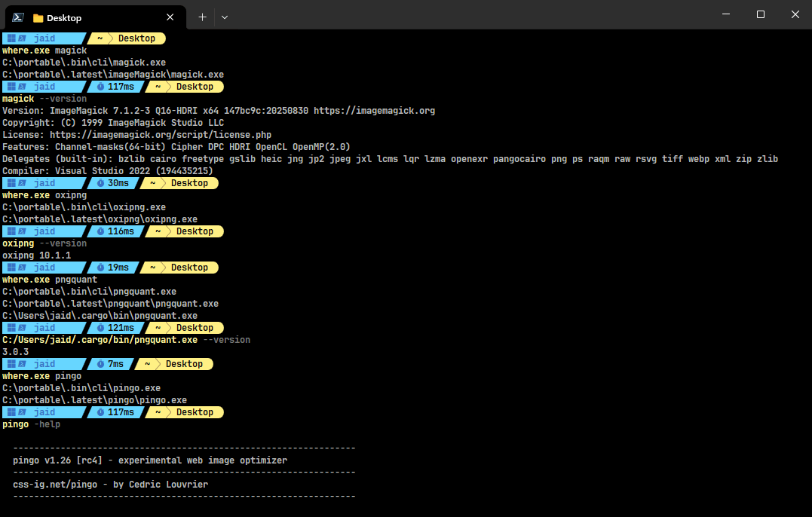Click the 'pingo -help' command
This screenshot has height=517, width=812.
(31, 424)
